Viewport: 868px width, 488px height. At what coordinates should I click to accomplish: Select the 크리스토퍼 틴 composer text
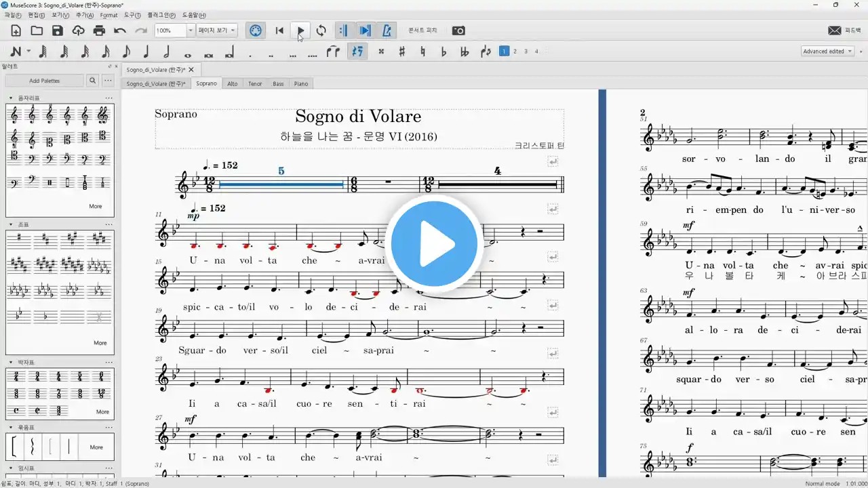[539, 145]
